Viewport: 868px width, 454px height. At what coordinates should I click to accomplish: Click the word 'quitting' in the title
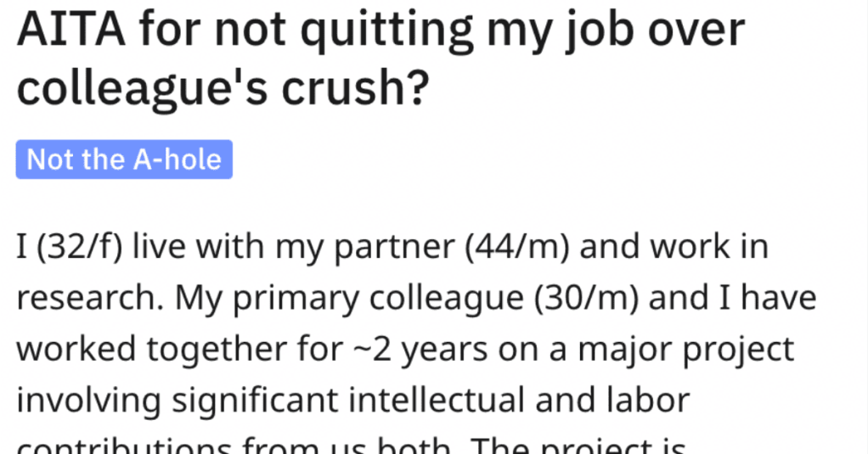(x=386, y=32)
